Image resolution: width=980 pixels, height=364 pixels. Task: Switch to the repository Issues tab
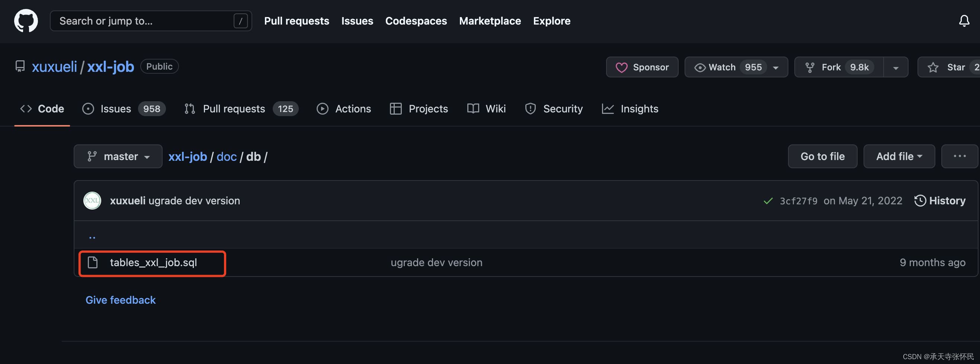[124, 109]
